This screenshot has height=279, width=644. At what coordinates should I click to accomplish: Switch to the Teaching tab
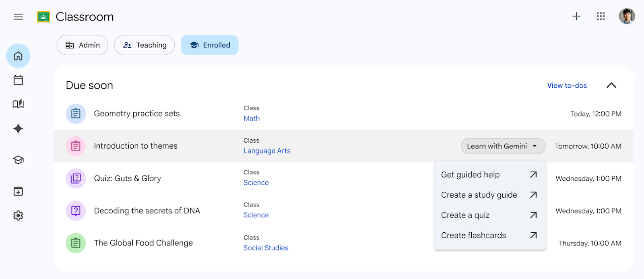coord(144,45)
